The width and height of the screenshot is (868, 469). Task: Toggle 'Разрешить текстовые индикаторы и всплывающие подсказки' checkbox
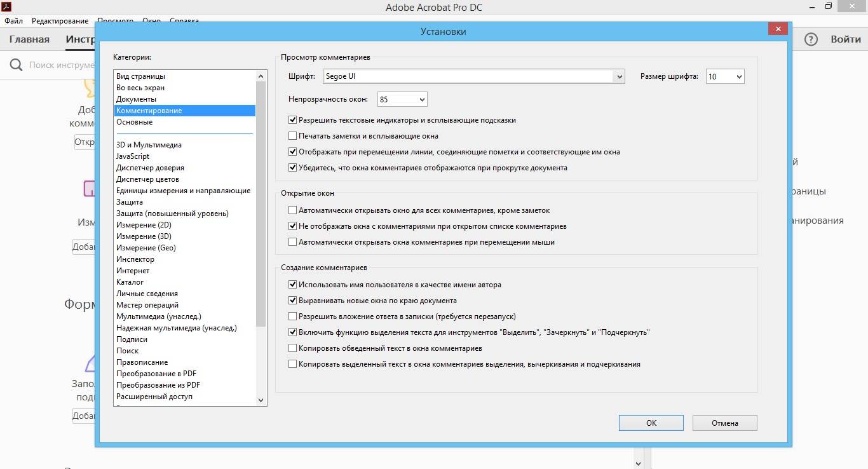click(293, 119)
